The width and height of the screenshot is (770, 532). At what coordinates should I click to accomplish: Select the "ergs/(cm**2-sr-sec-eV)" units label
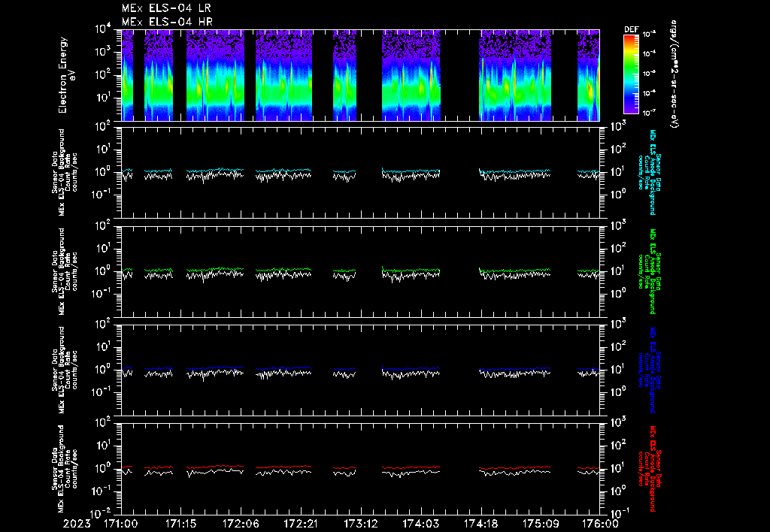[x=675, y=74]
